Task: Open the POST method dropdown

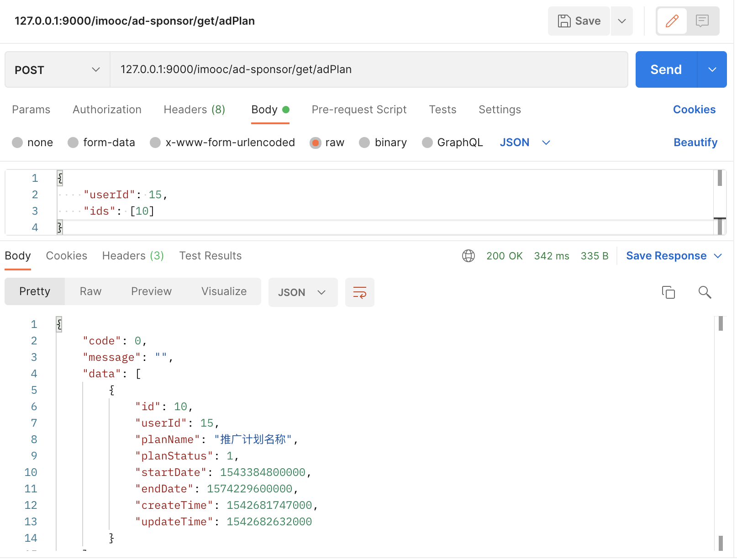Action: click(x=58, y=69)
